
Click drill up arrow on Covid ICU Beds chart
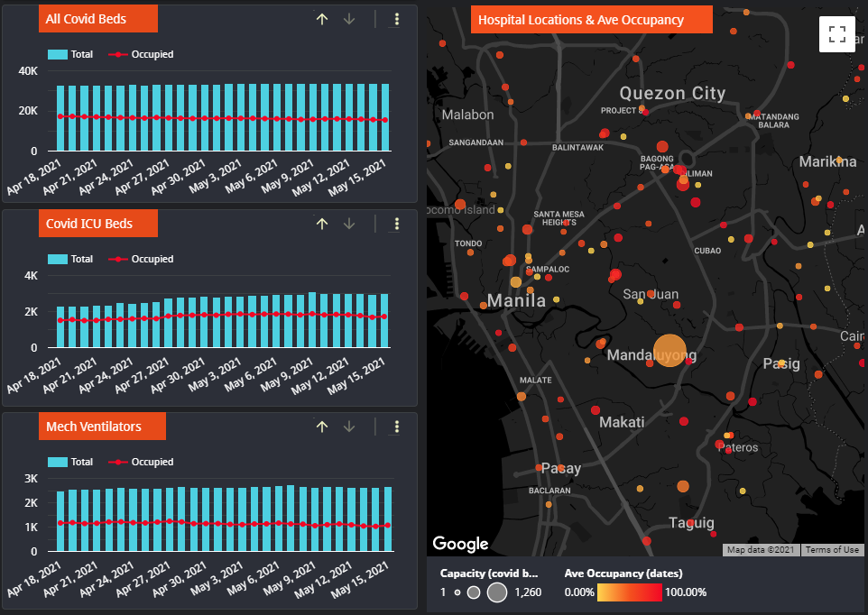coord(322,224)
